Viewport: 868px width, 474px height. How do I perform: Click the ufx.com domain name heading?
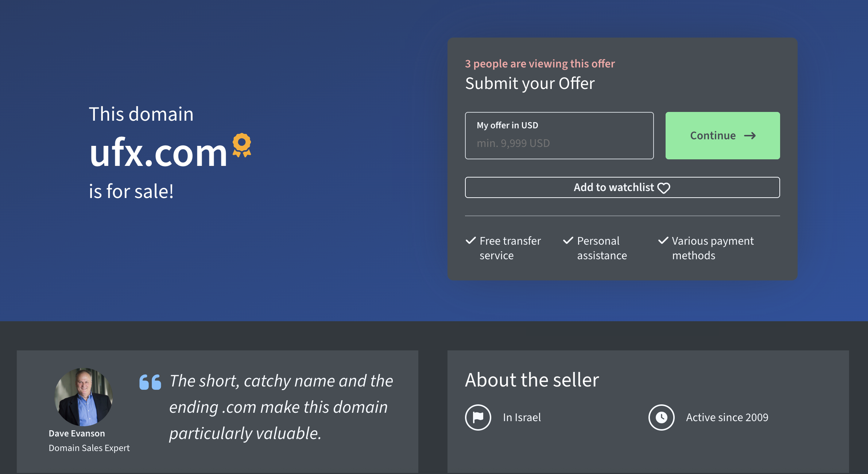click(158, 153)
